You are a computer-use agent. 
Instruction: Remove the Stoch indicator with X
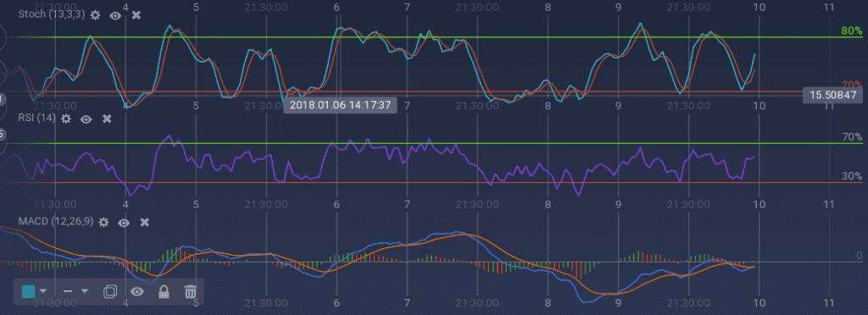tap(136, 15)
